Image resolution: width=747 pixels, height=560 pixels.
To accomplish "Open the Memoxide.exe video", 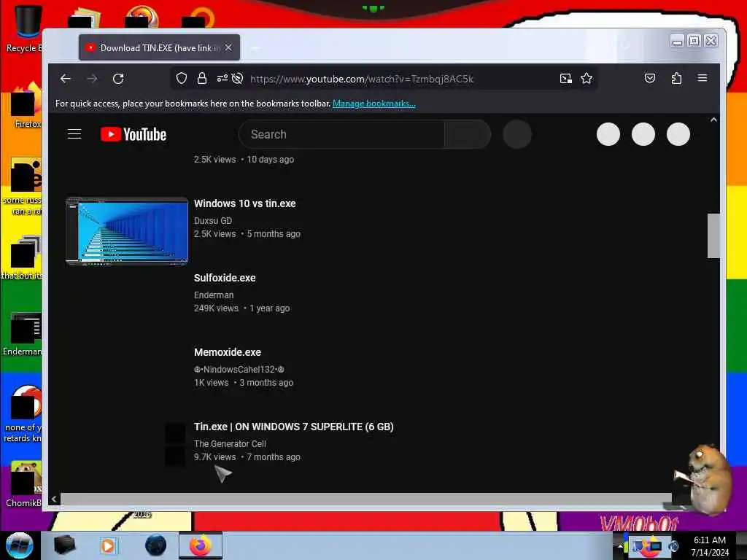I will [228, 352].
